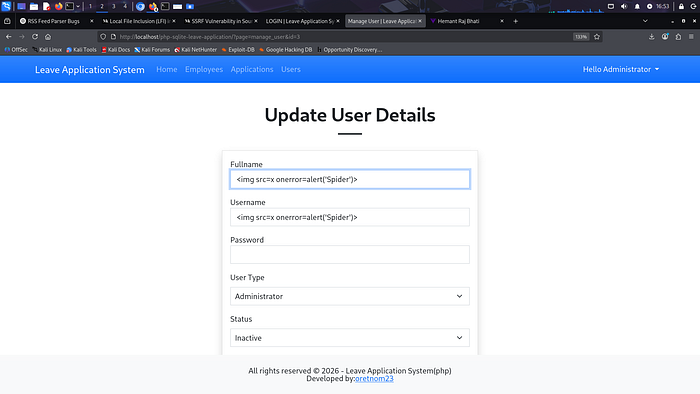
Task: Click into the Username input field
Action: click(350, 217)
